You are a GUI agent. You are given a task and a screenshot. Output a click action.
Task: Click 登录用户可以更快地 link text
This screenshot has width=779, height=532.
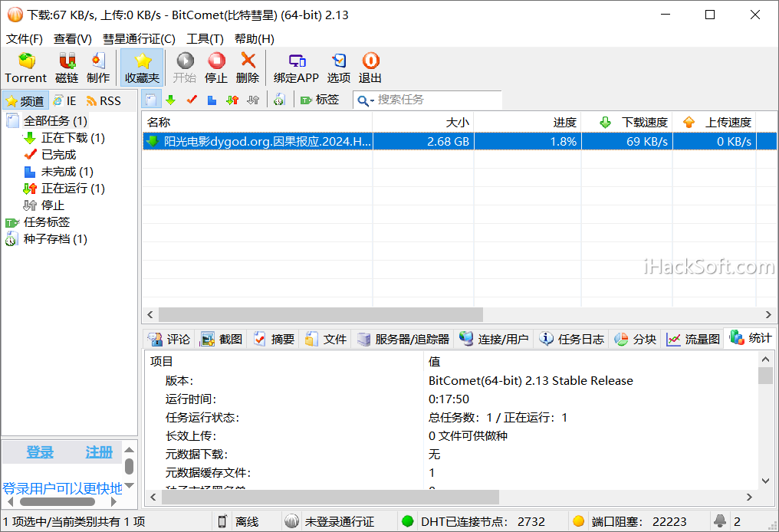point(62,489)
